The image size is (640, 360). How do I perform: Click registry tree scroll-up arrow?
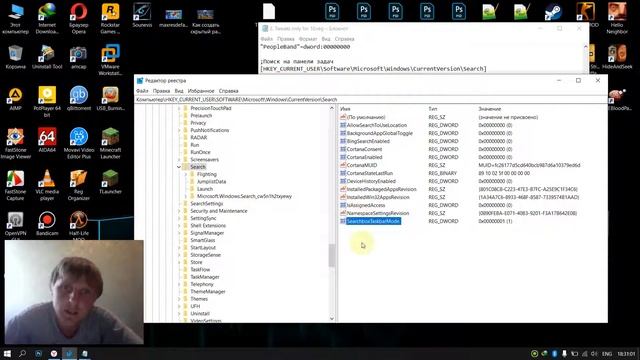click(332, 108)
